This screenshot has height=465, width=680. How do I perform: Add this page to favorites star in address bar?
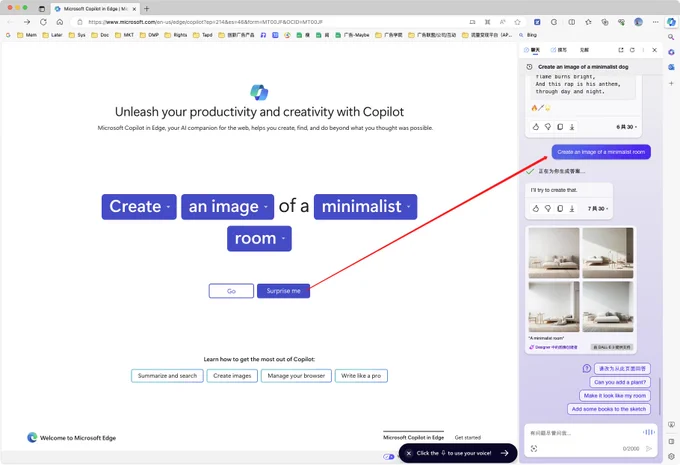[x=517, y=22]
